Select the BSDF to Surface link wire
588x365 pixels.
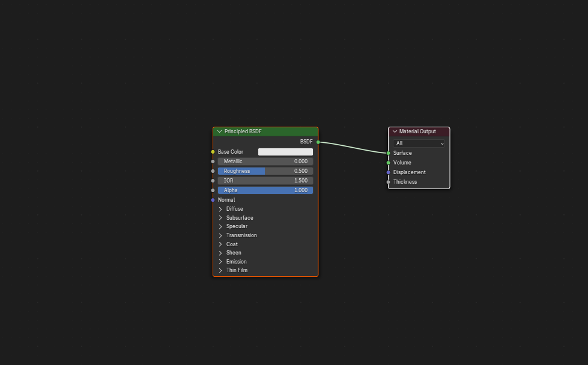(353, 148)
